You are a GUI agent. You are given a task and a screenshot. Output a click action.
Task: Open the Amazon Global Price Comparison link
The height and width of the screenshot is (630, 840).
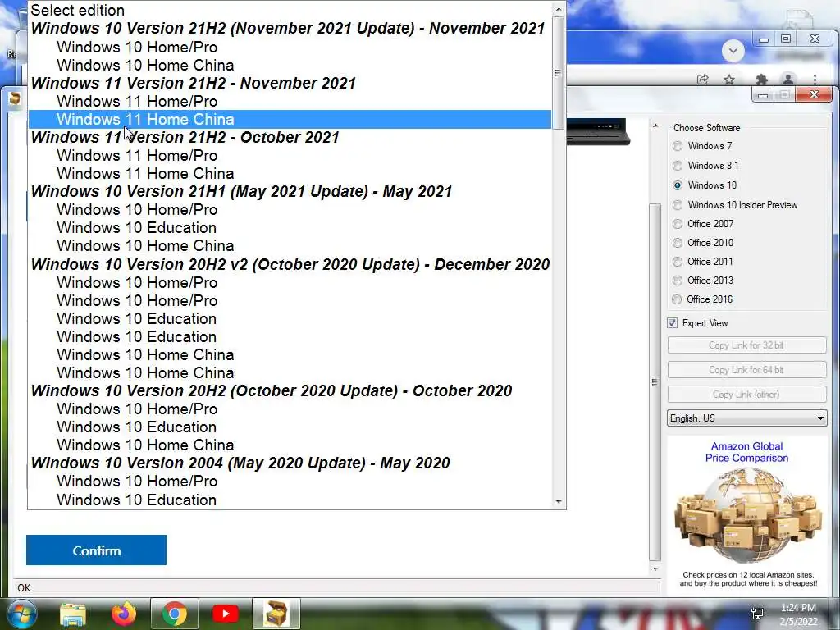[746, 452]
